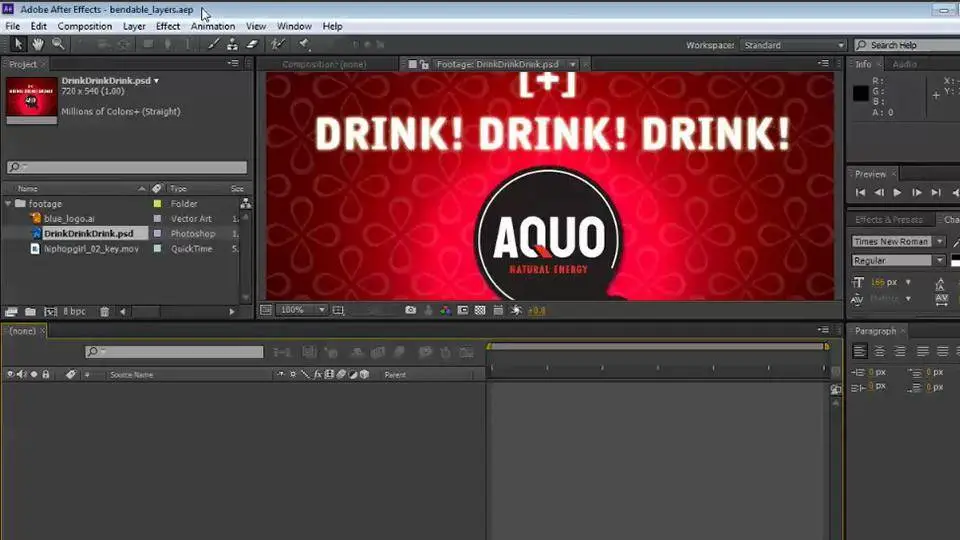Open project flowchart view icon
The width and height of the screenshot is (960, 540).
pyautogui.click(x=246, y=203)
